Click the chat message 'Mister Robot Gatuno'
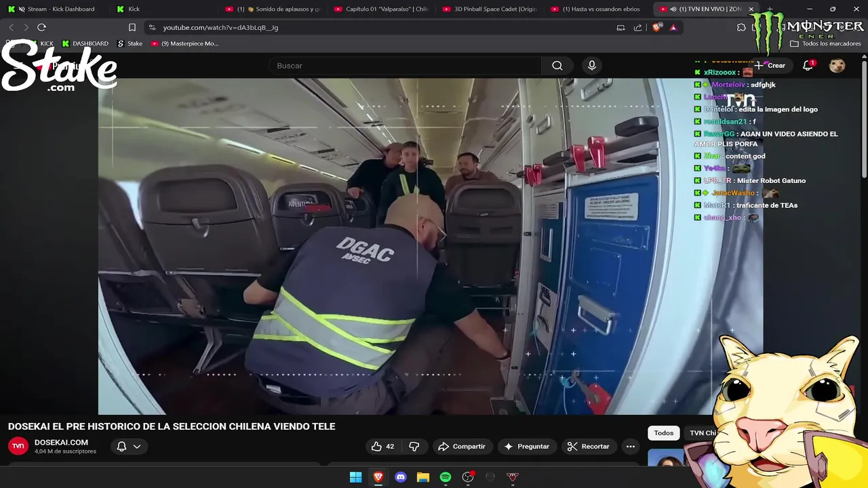The image size is (868, 488). [x=772, y=180]
